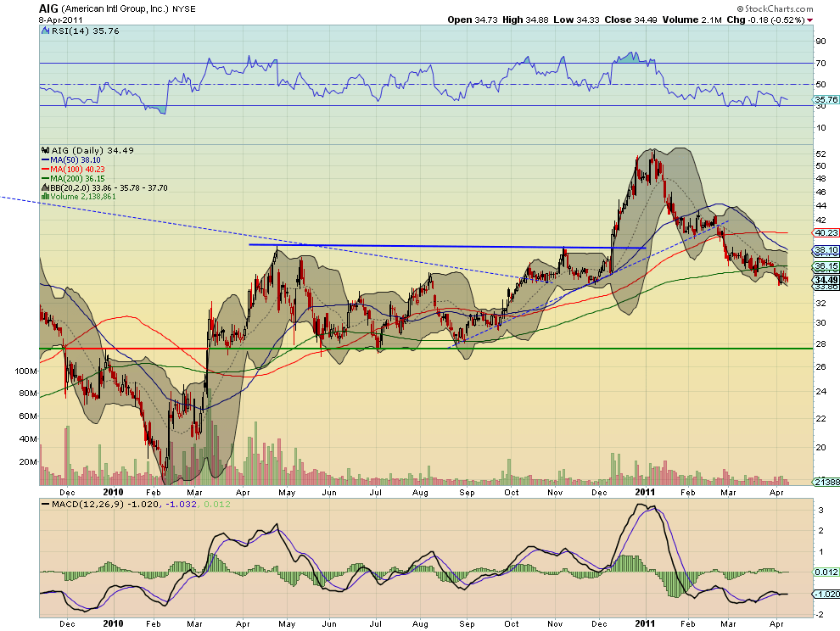Click the green MA(200) line marker in legend

coord(46,178)
